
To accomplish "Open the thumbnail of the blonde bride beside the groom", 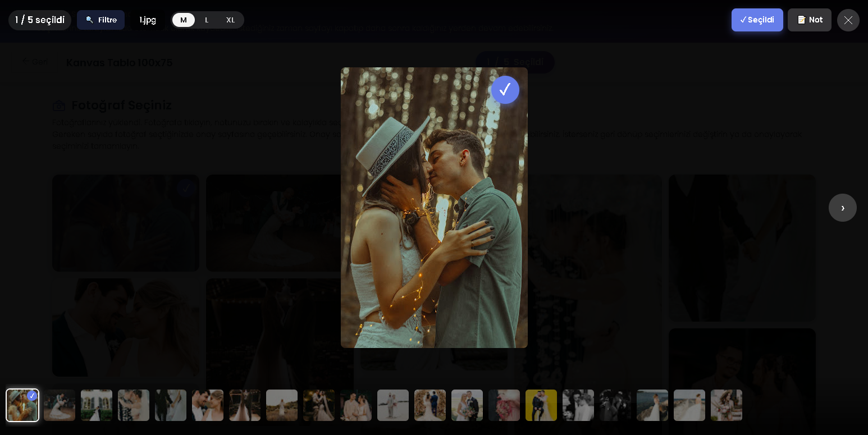I will (467, 405).
